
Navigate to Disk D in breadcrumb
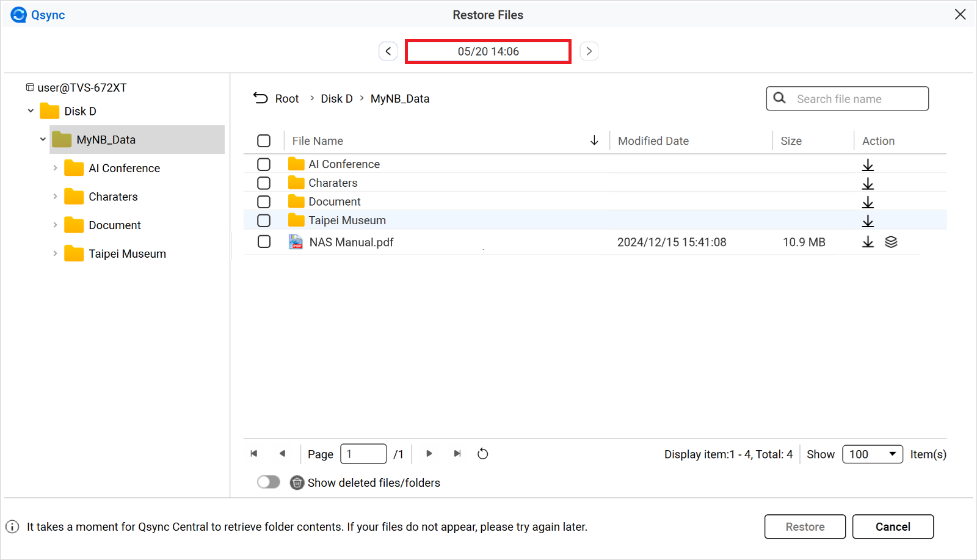(336, 99)
